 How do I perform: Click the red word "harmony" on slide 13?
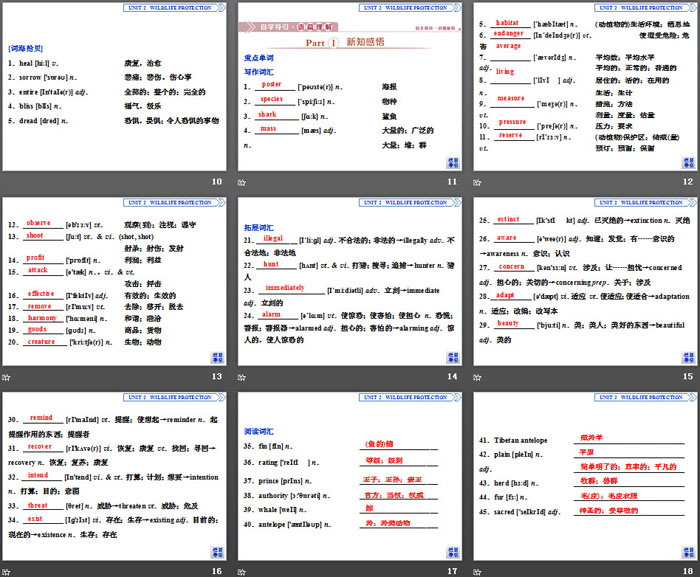(x=42, y=318)
